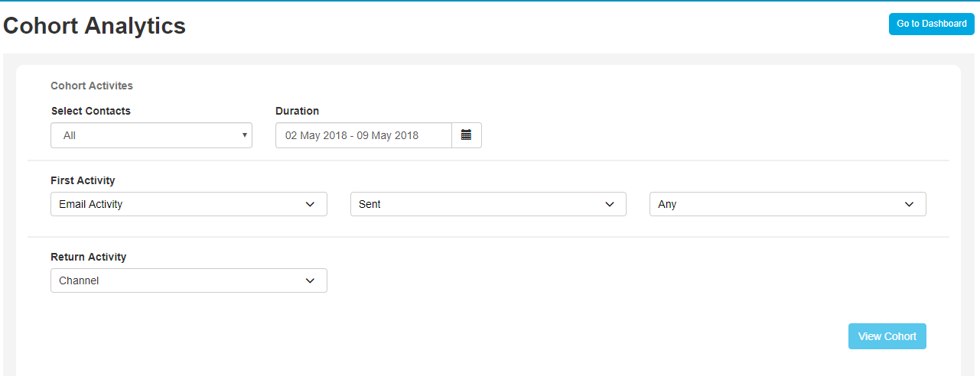Click the View Cohort button
This screenshot has height=376, width=980.
[887, 336]
